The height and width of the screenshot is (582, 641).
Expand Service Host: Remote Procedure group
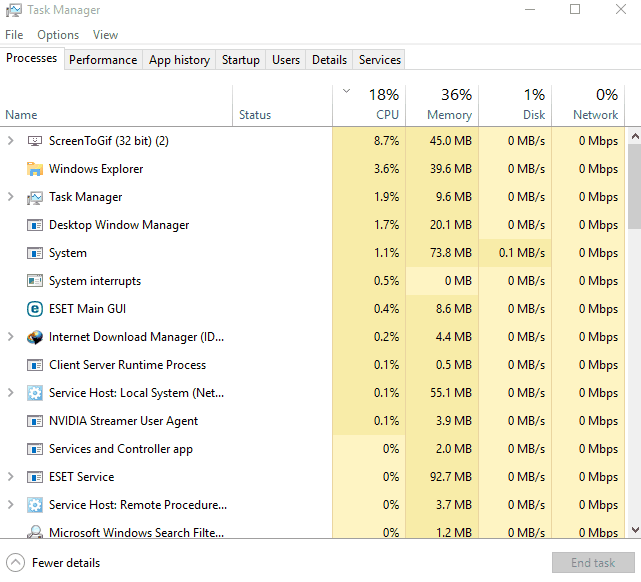(11, 505)
